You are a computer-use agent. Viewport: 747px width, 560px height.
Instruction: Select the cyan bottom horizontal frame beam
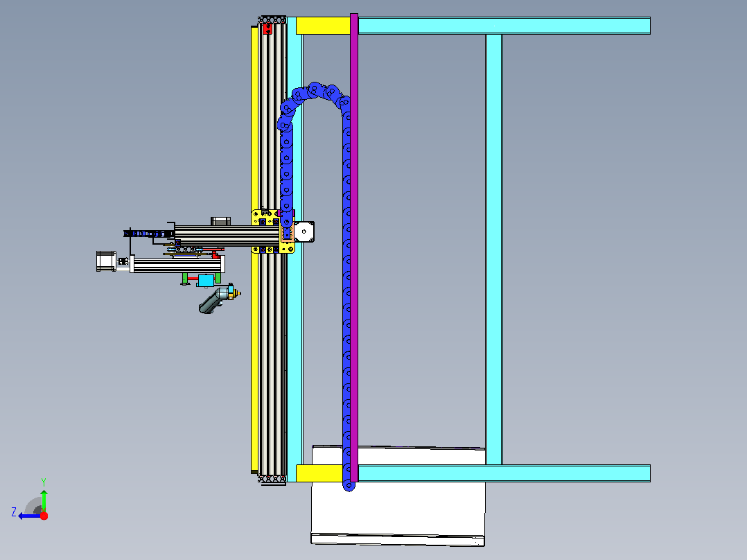coord(504,473)
